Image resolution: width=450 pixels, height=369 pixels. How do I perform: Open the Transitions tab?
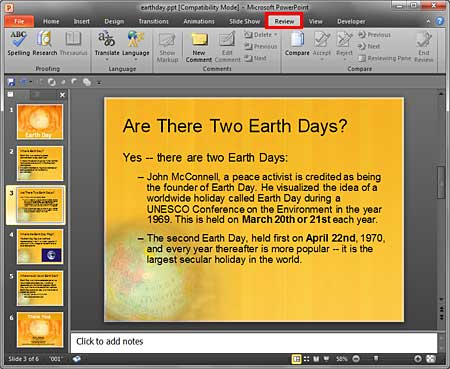point(153,21)
